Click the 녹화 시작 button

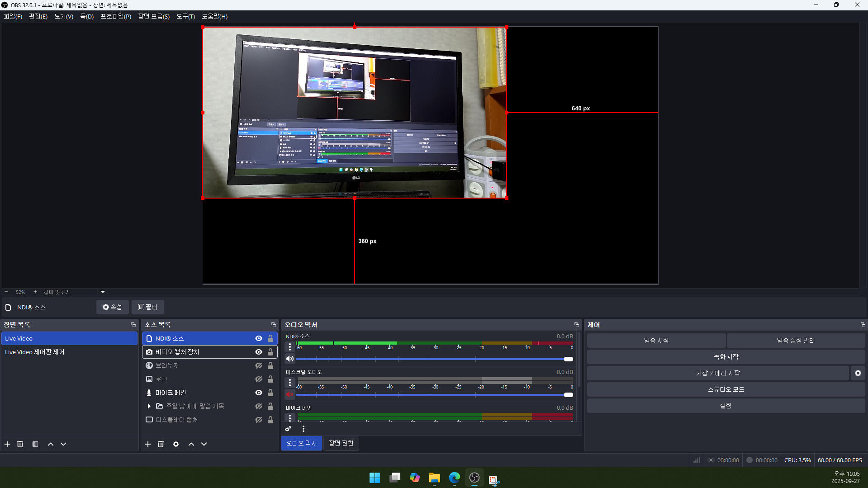pyautogui.click(x=726, y=357)
